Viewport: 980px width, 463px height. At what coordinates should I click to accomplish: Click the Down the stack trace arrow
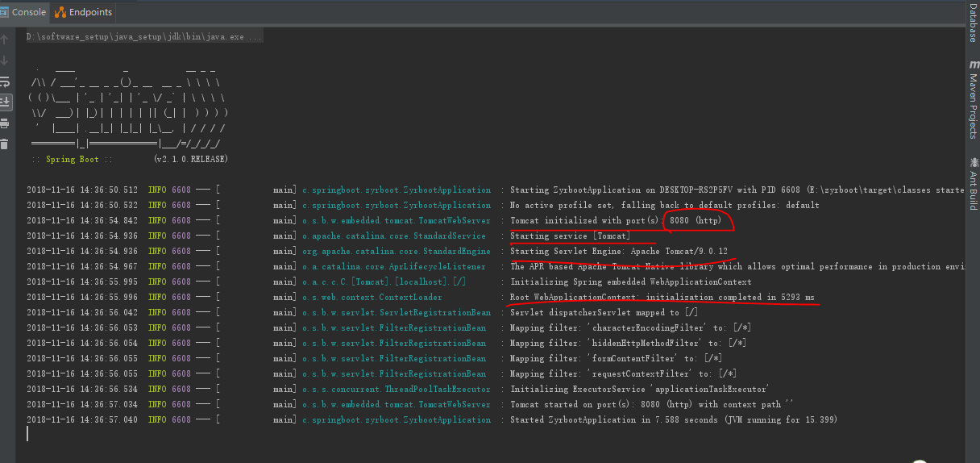pos(4,60)
